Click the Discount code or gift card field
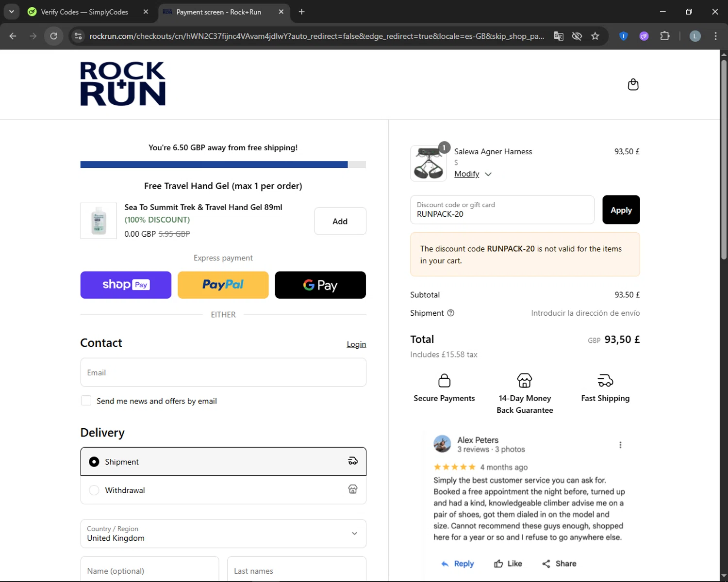Viewport: 728px width, 582px height. 502,210
